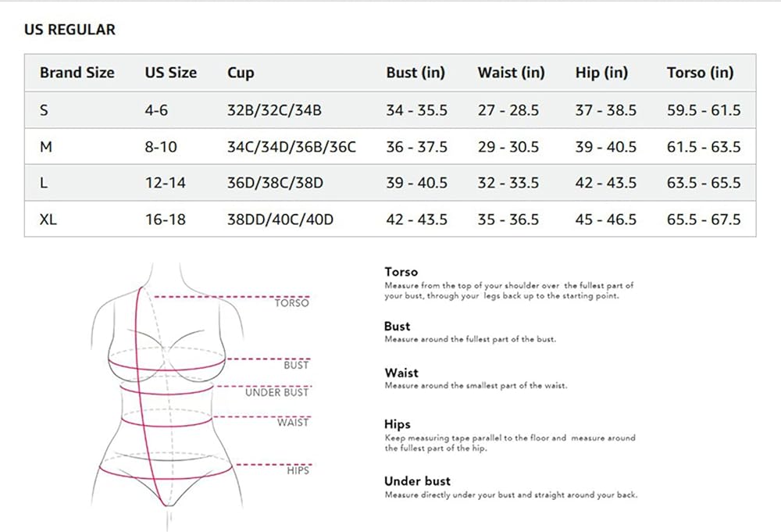Click the TORSO label on diagram
781x532 pixels.
(x=291, y=303)
